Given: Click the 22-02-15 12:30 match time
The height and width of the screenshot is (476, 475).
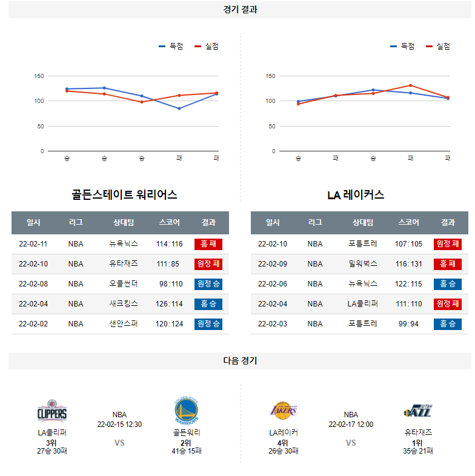Looking at the screenshot, I should click(x=119, y=425).
